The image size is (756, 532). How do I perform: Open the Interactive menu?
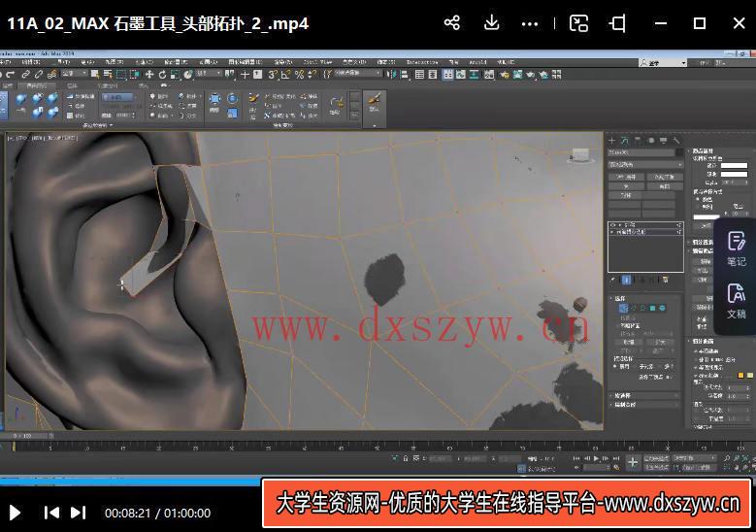pos(422,62)
